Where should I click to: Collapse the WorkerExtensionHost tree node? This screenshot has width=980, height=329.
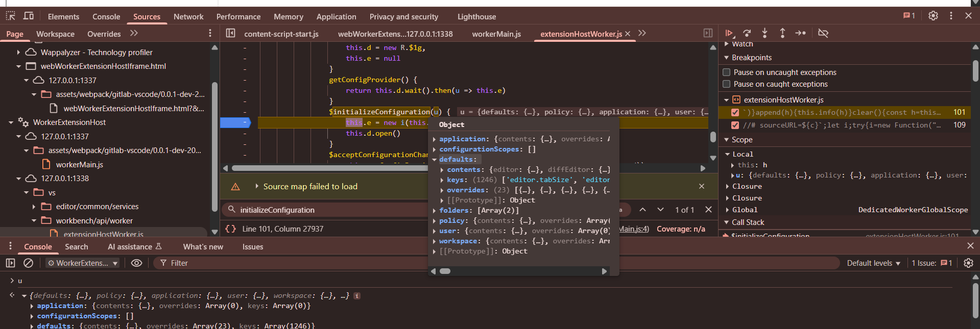click(x=11, y=122)
